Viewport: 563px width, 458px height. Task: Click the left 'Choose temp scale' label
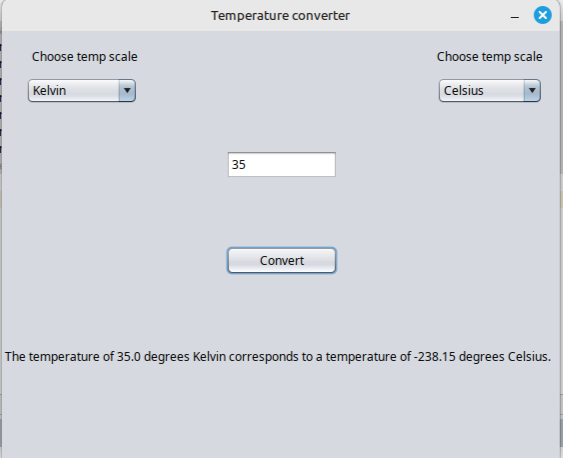click(x=85, y=57)
